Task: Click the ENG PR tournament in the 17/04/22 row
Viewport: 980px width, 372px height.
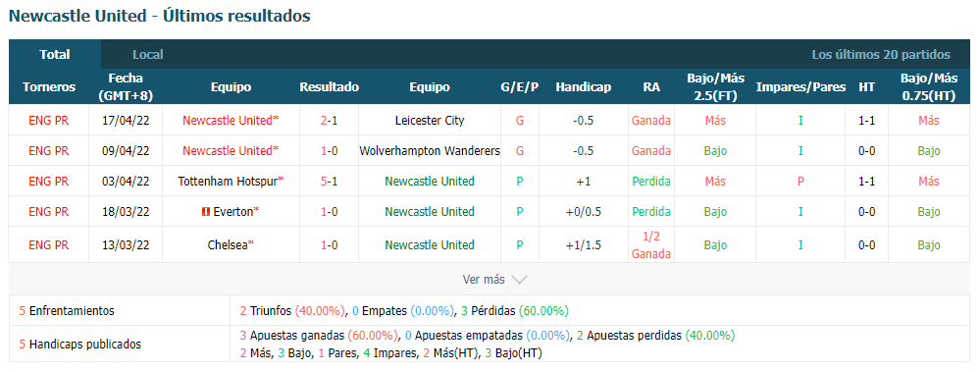Action: click(x=49, y=120)
